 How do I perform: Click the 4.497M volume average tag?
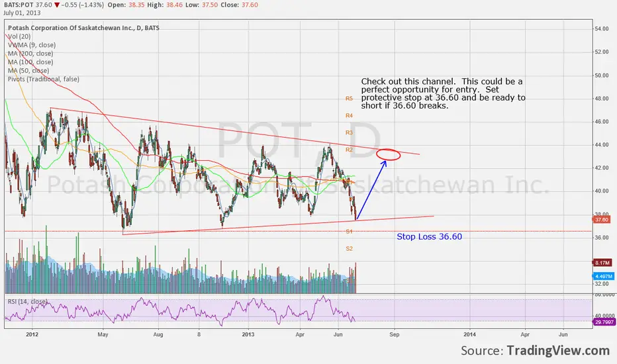(x=603, y=276)
